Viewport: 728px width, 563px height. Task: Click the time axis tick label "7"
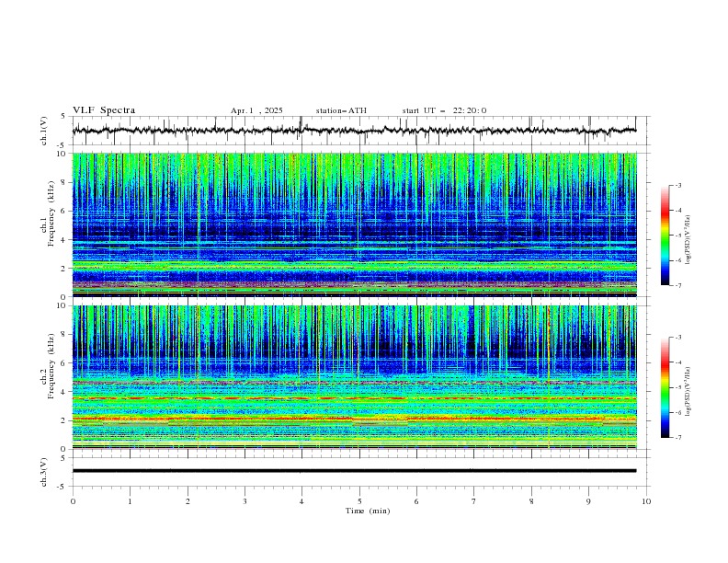pos(474,501)
